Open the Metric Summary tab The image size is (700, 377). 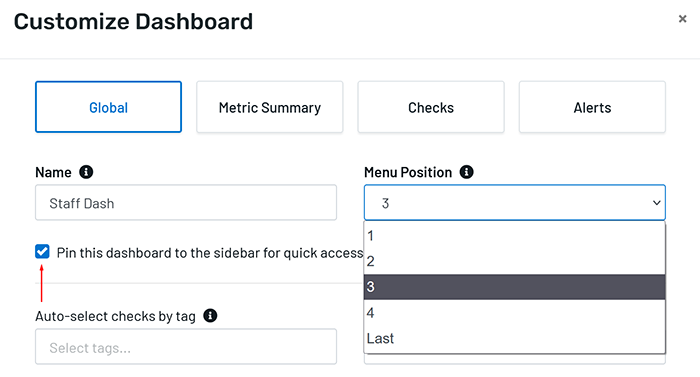(270, 107)
